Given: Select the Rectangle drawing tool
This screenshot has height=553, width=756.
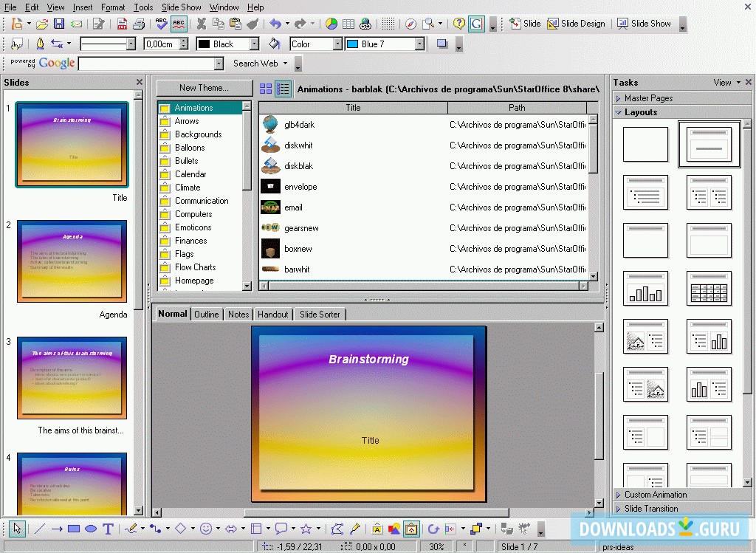Looking at the screenshot, I should pyautogui.click(x=74, y=529).
